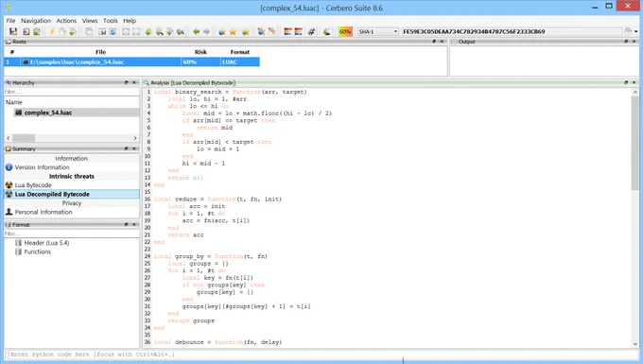Float the Format panel
643x364 pixels.
pyautogui.click(x=127, y=225)
